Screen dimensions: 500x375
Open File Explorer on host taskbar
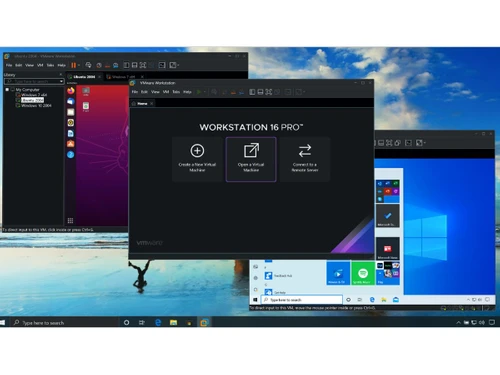point(173,322)
